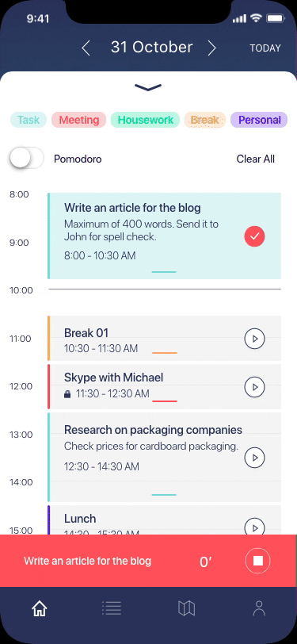The width and height of the screenshot is (297, 644).
Task: Toggle the Meeting category filter
Action: [78, 120]
